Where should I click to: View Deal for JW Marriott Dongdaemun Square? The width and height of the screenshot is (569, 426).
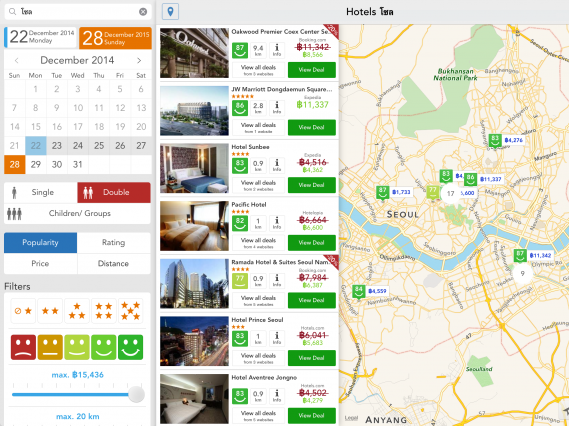(312, 127)
